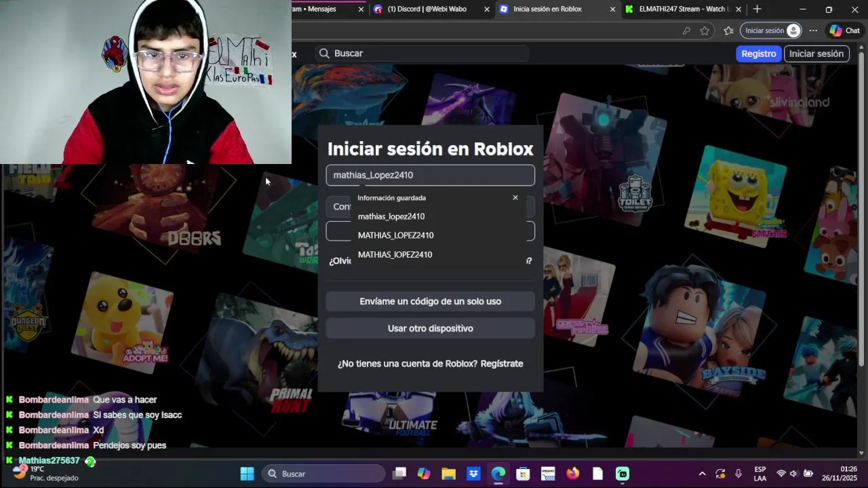Click the username field with mathias_Lopez2410

click(x=431, y=175)
